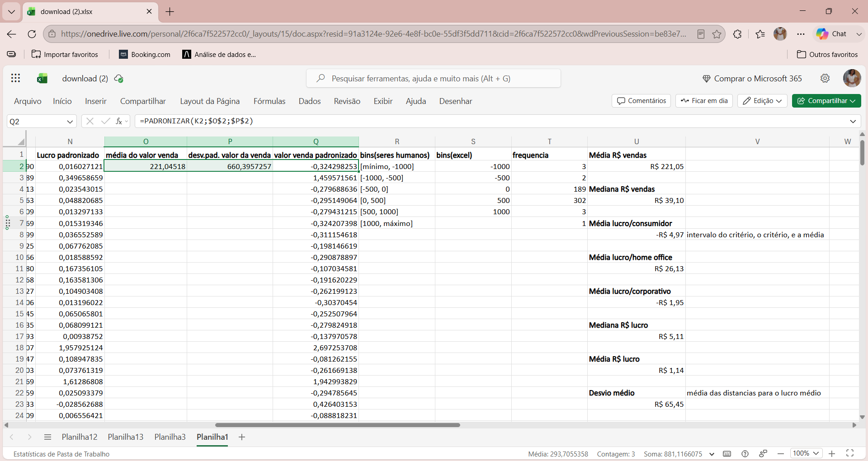Open the 100% zoom level dropdown

pos(806,453)
